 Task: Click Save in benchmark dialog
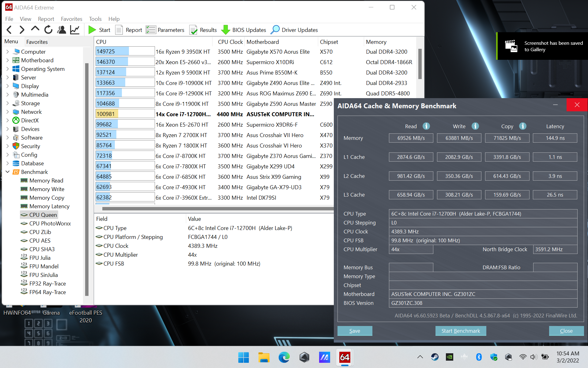pos(355,331)
